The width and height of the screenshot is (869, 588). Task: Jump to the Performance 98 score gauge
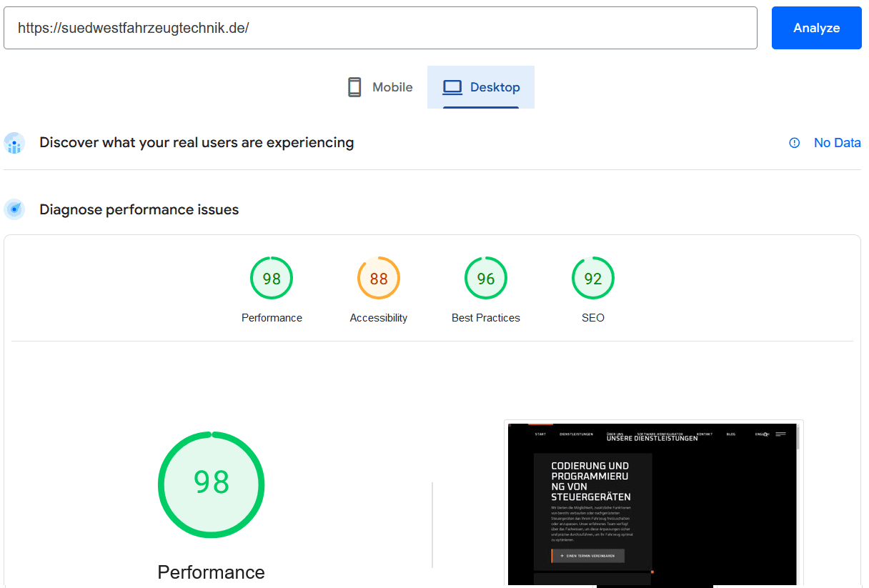[272, 278]
